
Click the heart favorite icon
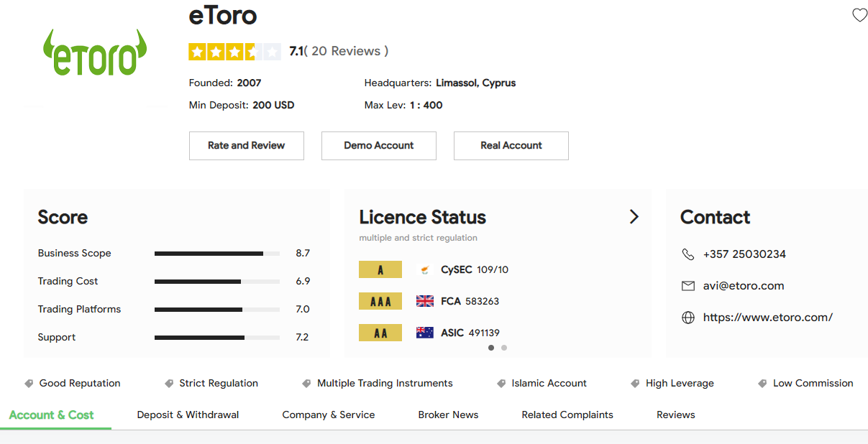click(859, 14)
